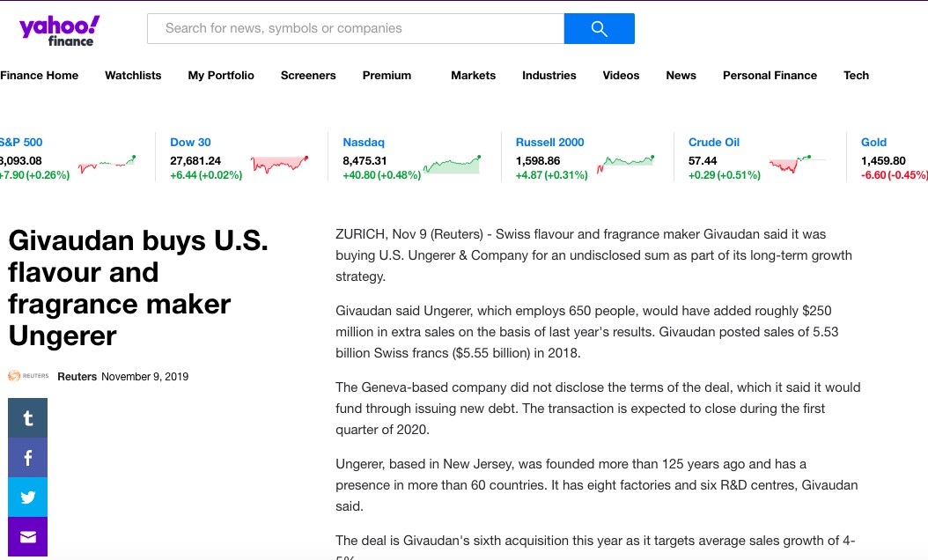
Task: Select the Markets menu
Action: coord(473,76)
